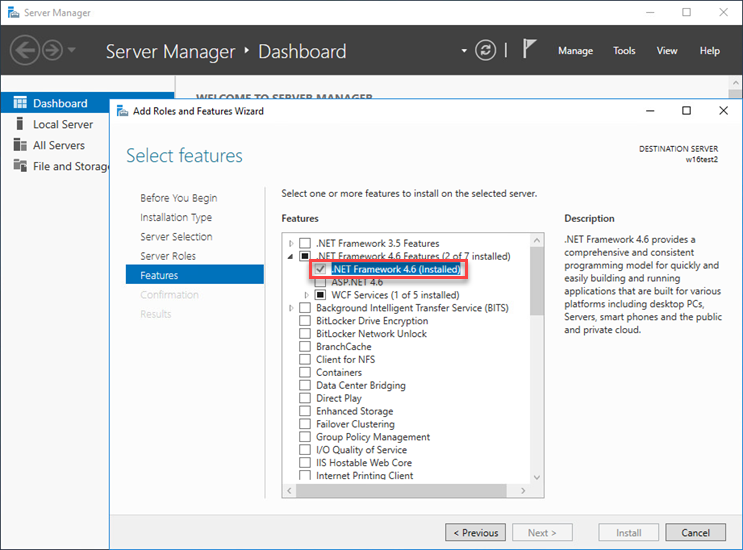Open Local Server from sidebar
Screen dimensions: 743x550
point(62,124)
